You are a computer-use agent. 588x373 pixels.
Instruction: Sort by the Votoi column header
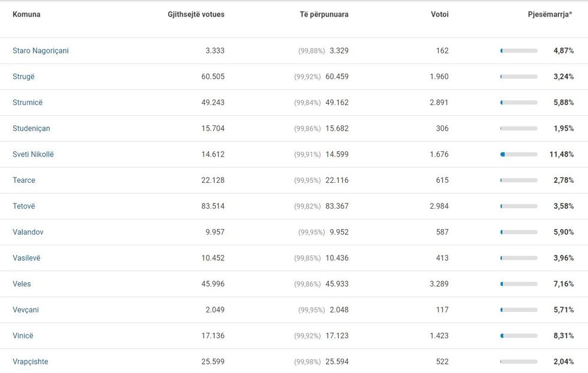tap(439, 14)
